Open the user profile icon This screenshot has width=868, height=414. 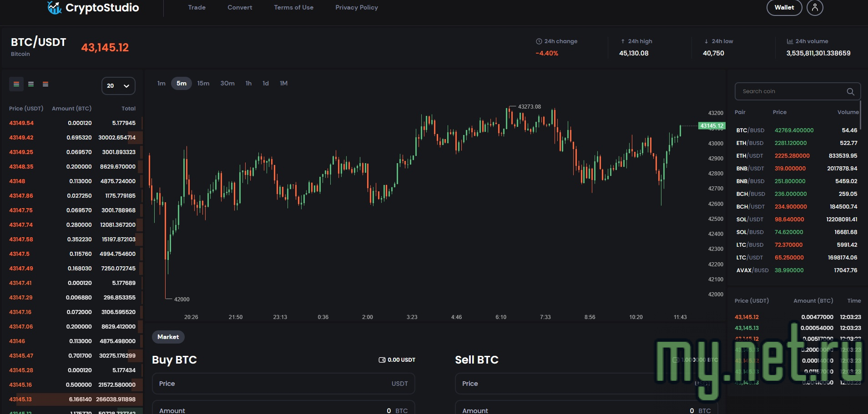(814, 8)
